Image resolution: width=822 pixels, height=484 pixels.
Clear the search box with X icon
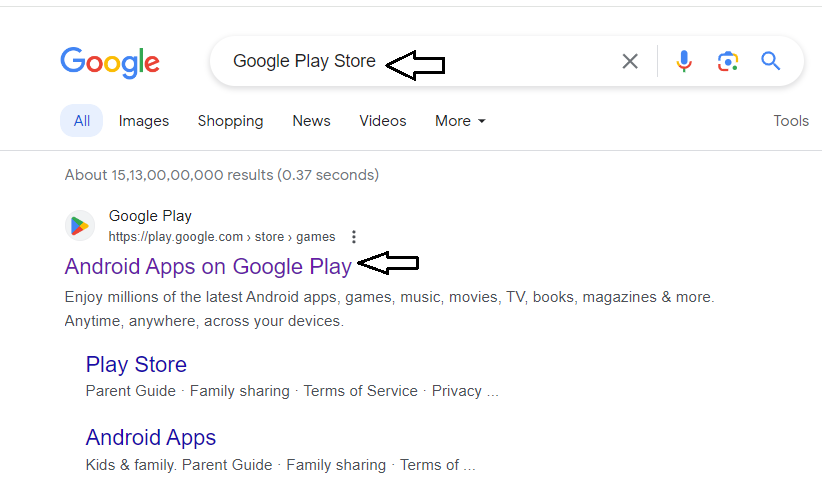click(x=630, y=61)
